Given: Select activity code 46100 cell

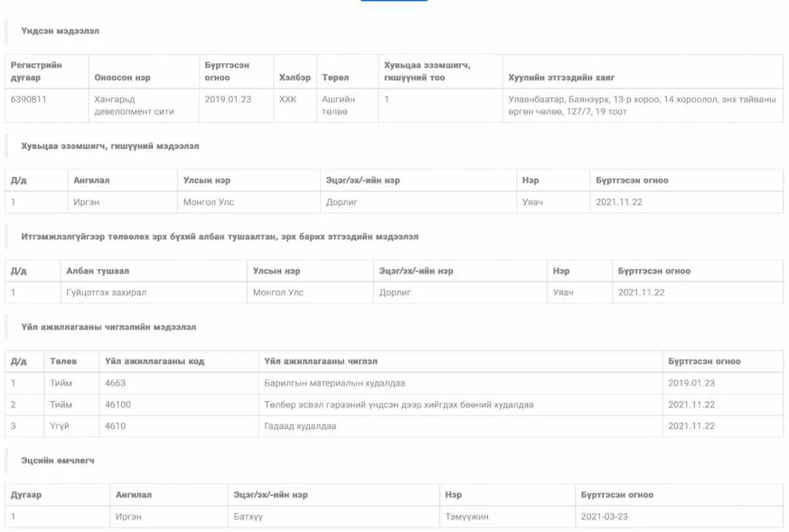Looking at the screenshot, I should (179, 405).
